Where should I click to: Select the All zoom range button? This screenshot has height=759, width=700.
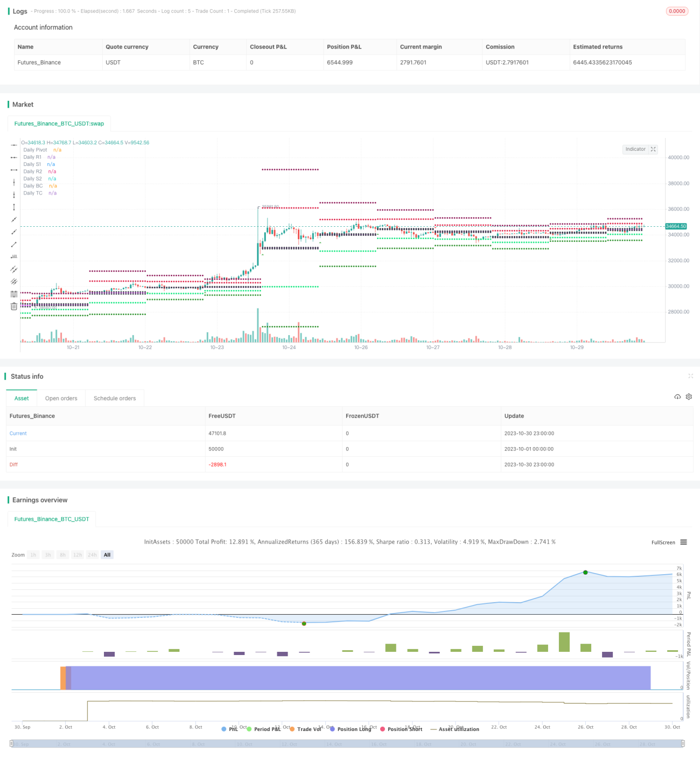click(107, 555)
